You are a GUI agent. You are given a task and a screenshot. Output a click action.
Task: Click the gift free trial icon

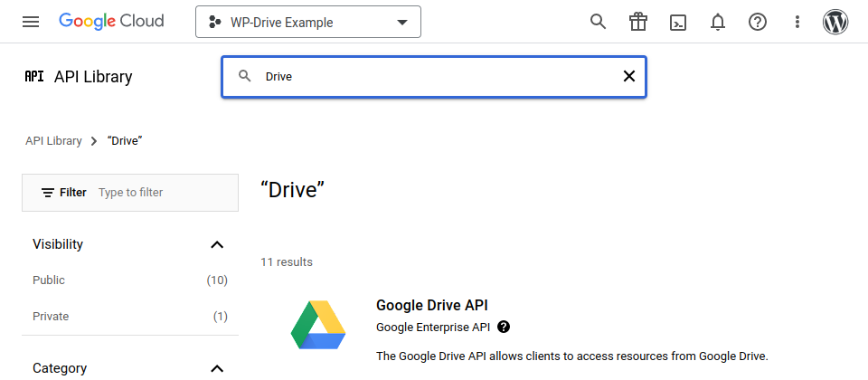[x=638, y=22]
